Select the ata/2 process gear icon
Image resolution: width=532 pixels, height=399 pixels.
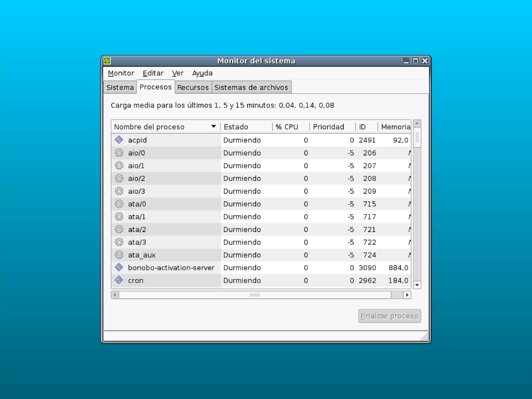click(119, 229)
